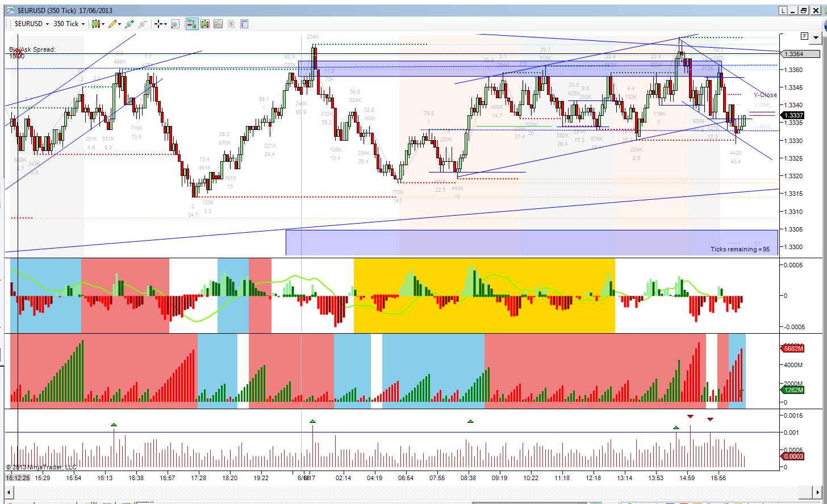Click the 15:56 time axis label

(719, 478)
